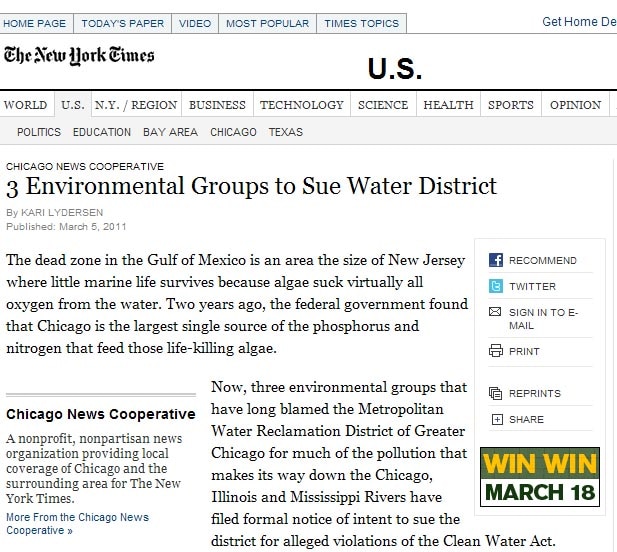617x552 pixels.
Task: Open the POLITICS subsection
Action: (x=39, y=132)
